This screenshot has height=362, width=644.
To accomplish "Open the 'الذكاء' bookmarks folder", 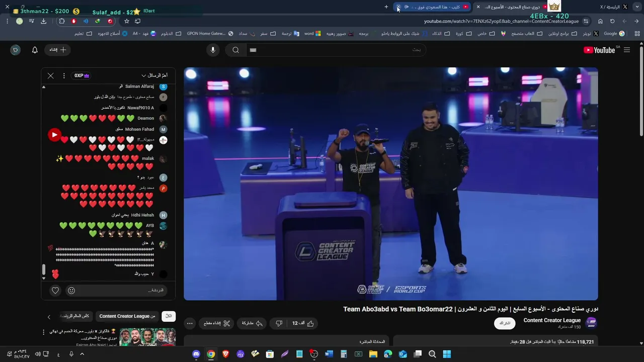I will pyautogui.click(x=441, y=34).
